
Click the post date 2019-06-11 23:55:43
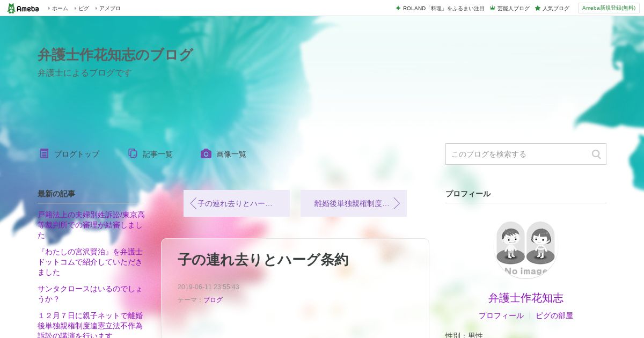pyautogui.click(x=208, y=287)
